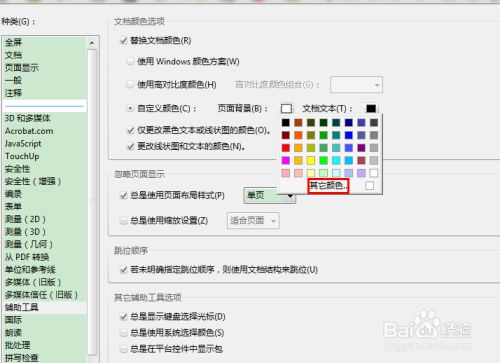Enable 总是使用系统选择颜色(S) checkbox
Viewport: 500px width, 363px height.
124,332
